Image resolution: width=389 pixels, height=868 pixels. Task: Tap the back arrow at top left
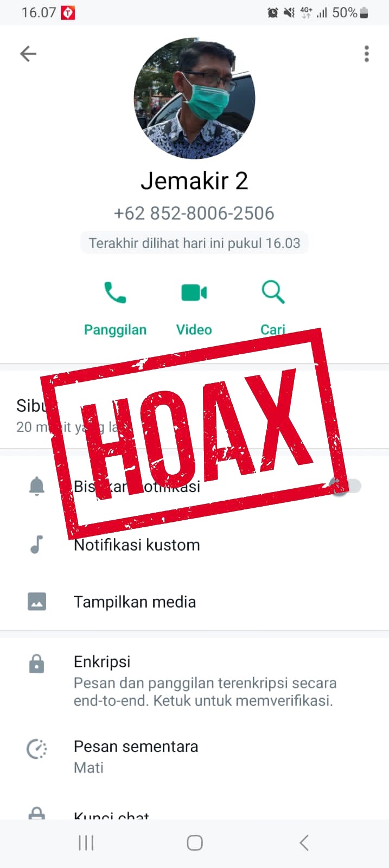(28, 54)
